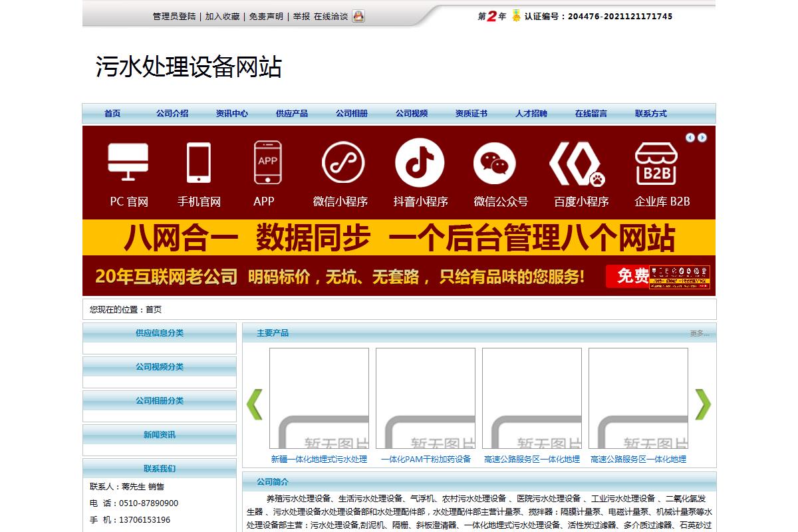This screenshot has height=532, width=798.
Task: Click the 新疆一体化地埋式污水处理 product thumbnail
Action: click(319, 398)
